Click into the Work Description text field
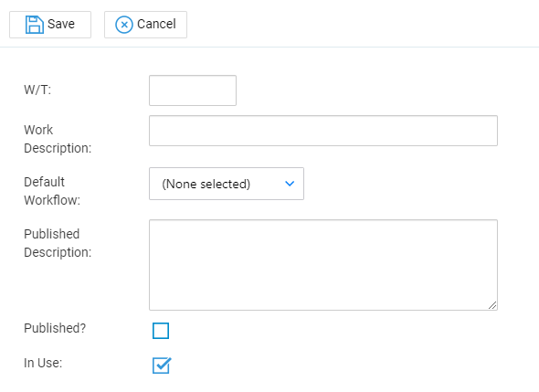 click(323, 131)
